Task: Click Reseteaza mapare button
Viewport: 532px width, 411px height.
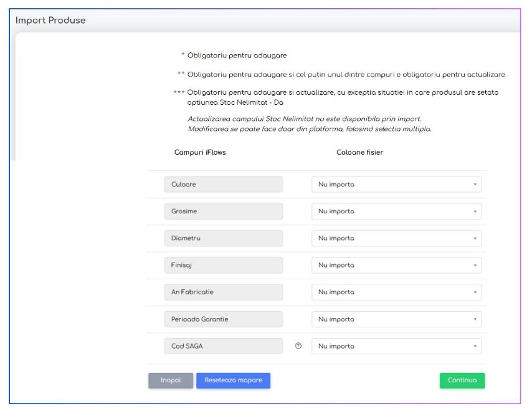Action: click(x=233, y=380)
